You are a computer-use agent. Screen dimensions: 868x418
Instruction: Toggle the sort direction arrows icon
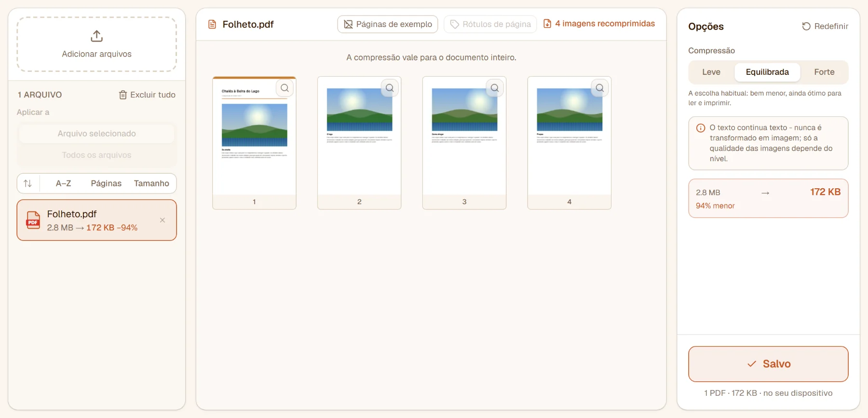[28, 183]
